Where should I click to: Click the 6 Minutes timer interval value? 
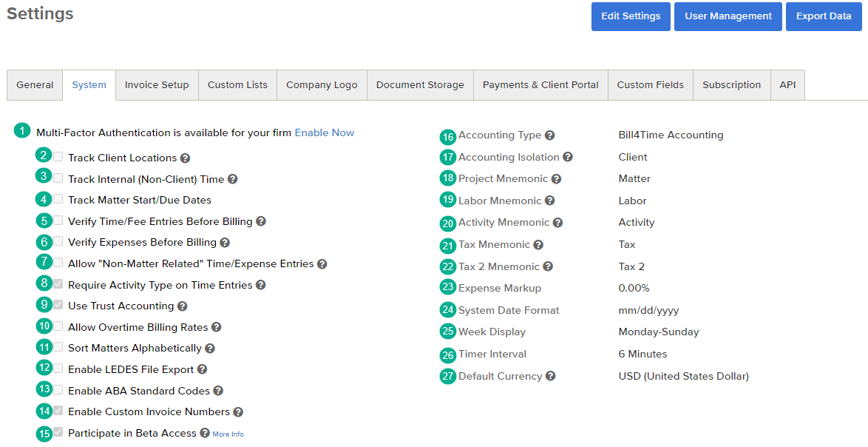(x=642, y=354)
